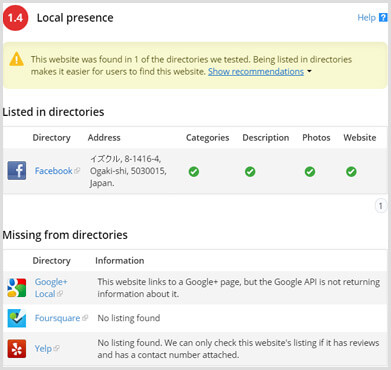Open the Facebook directory link
Screen dimensions: 391x370
pyautogui.click(x=53, y=171)
